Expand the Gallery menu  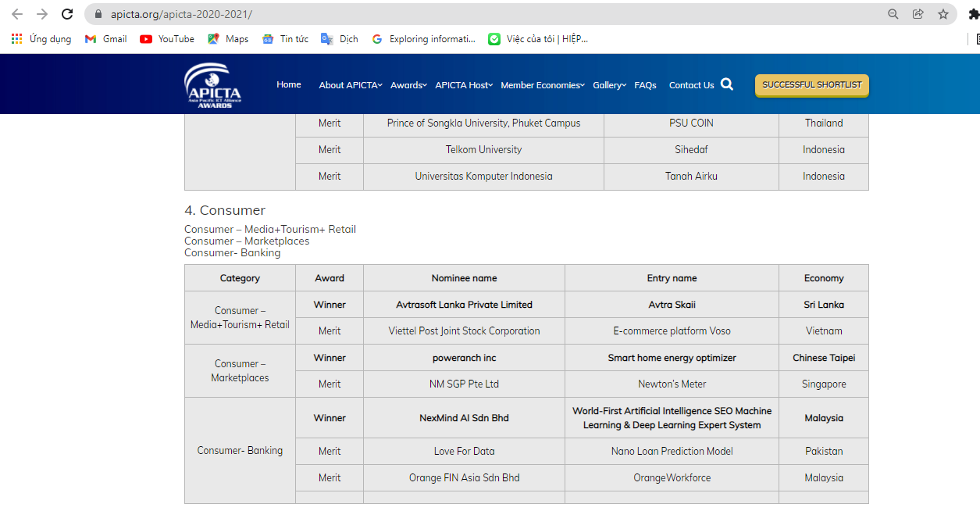610,85
